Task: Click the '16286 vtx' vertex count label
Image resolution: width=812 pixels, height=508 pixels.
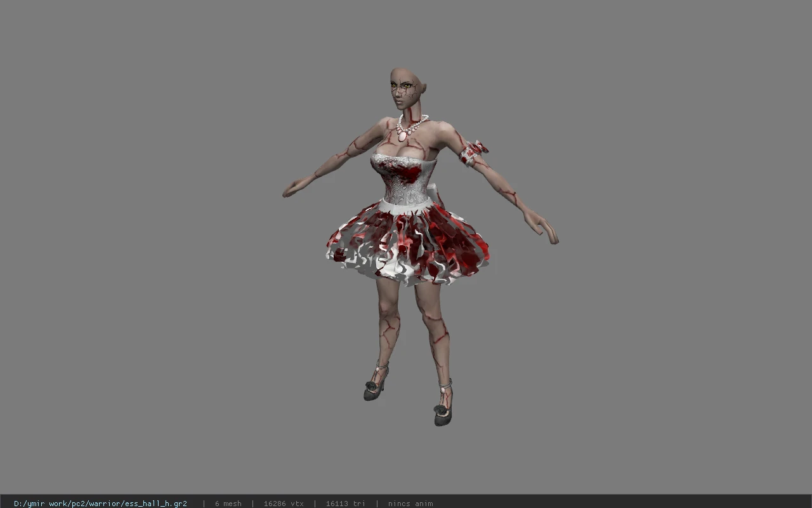Action: pos(284,503)
